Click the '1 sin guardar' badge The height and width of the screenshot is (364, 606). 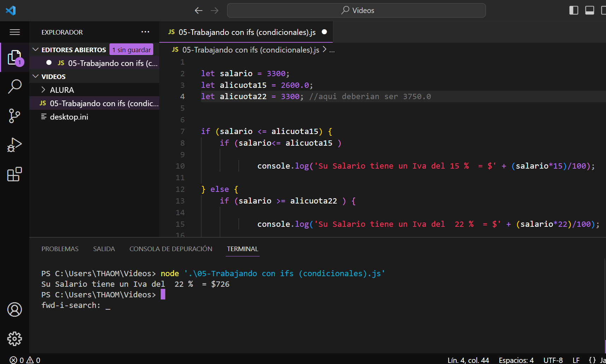pos(131,50)
